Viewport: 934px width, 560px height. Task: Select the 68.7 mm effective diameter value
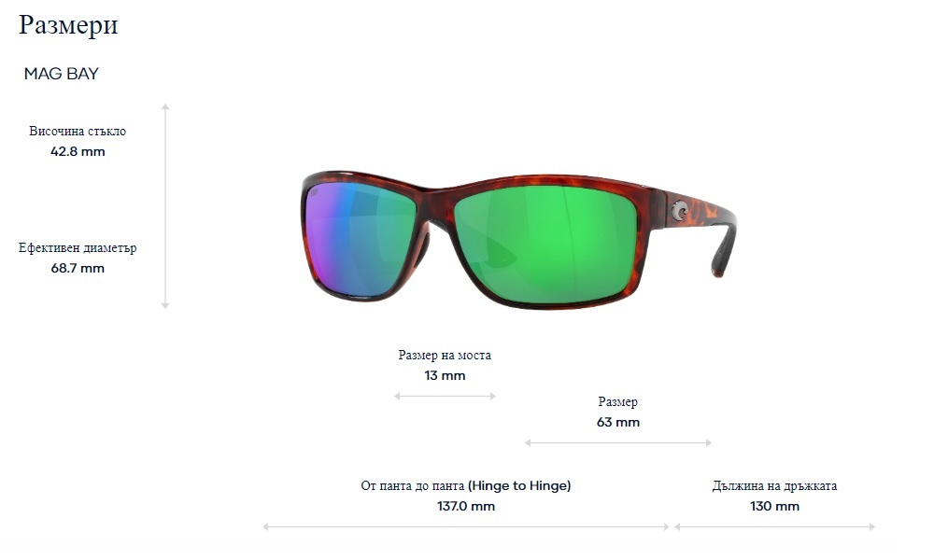[78, 268]
